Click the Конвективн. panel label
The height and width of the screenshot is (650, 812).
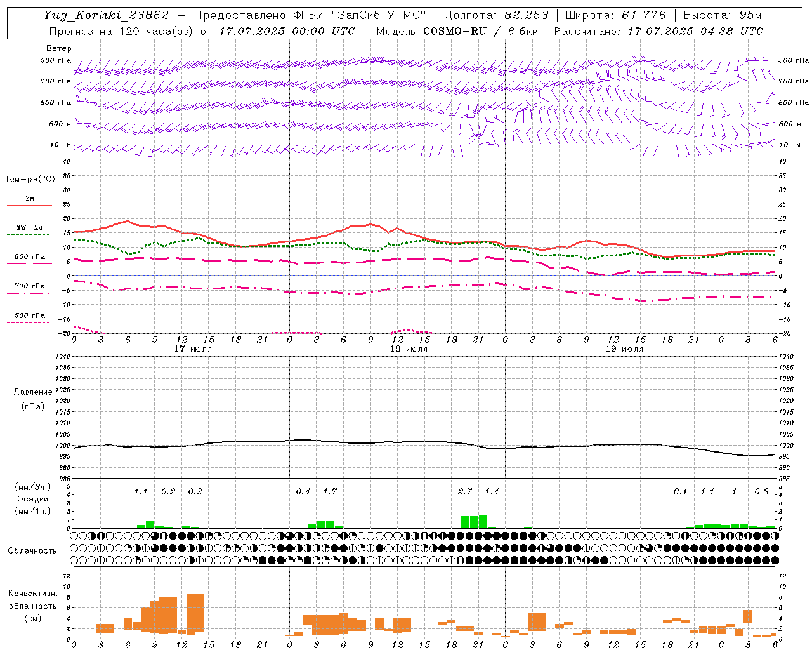tap(32, 594)
